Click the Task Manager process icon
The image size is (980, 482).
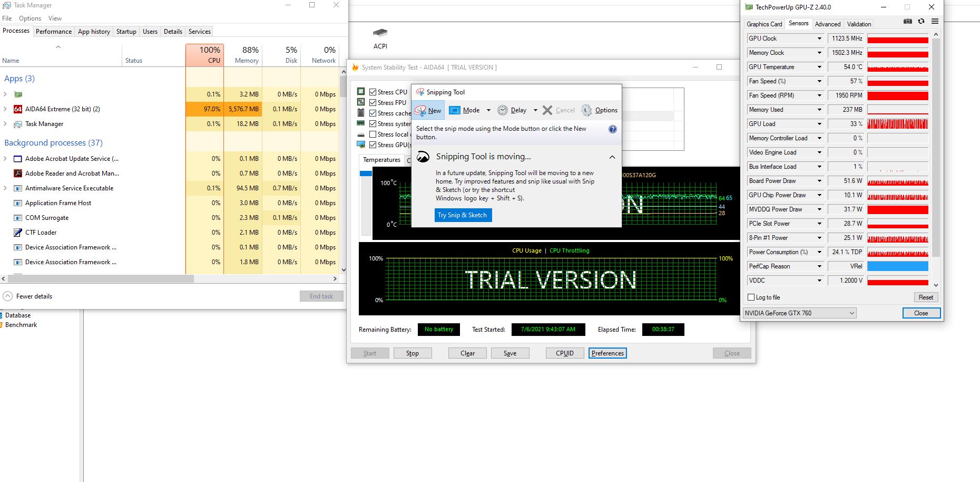(x=18, y=124)
